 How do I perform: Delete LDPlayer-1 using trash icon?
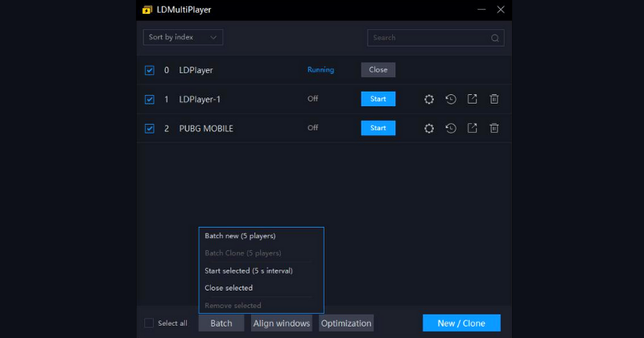[x=494, y=99]
